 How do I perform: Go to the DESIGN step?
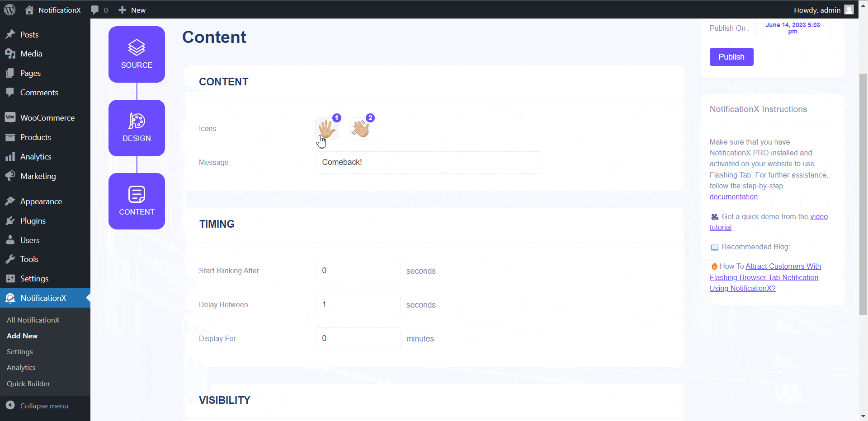pyautogui.click(x=137, y=128)
